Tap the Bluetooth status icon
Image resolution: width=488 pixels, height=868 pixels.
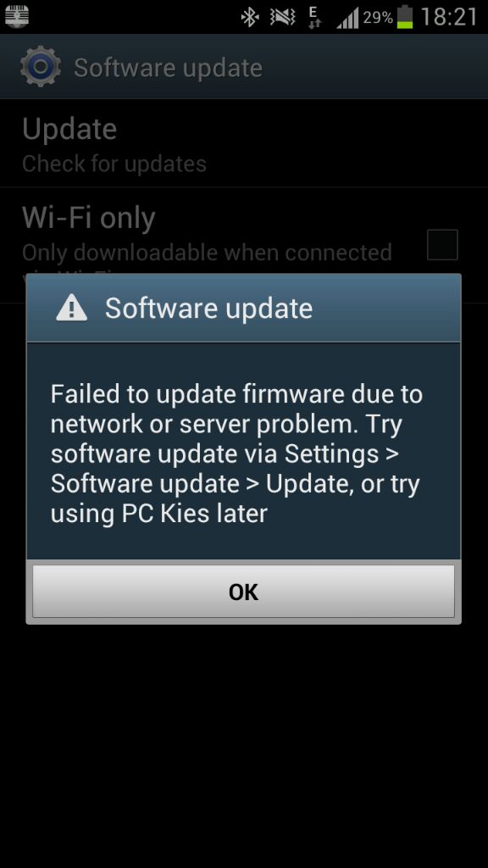point(250,17)
